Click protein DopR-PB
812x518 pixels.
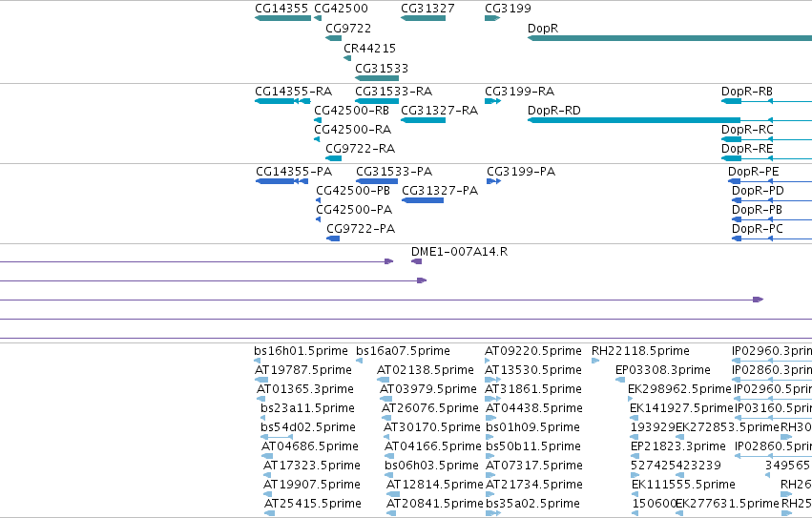[x=772, y=219]
